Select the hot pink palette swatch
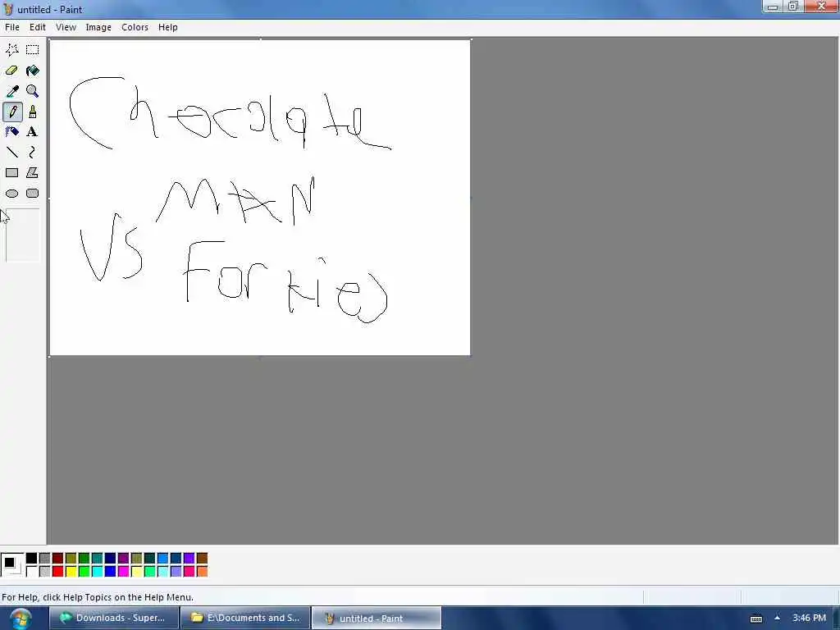The height and width of the screenshot is (630, 840). click(x=189, y=572)
